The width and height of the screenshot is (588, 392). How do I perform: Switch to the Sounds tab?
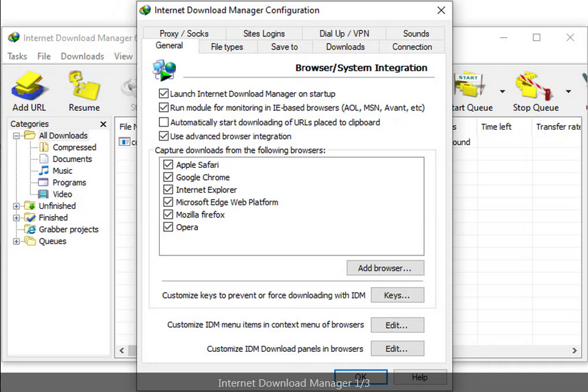click(x=416, y=33)
